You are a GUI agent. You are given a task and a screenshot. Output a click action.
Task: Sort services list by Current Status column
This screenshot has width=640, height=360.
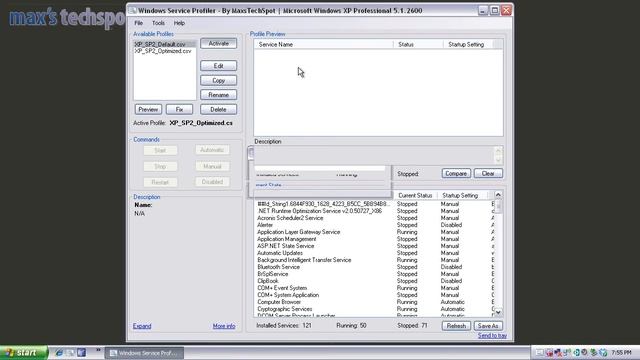coord(415,196)
